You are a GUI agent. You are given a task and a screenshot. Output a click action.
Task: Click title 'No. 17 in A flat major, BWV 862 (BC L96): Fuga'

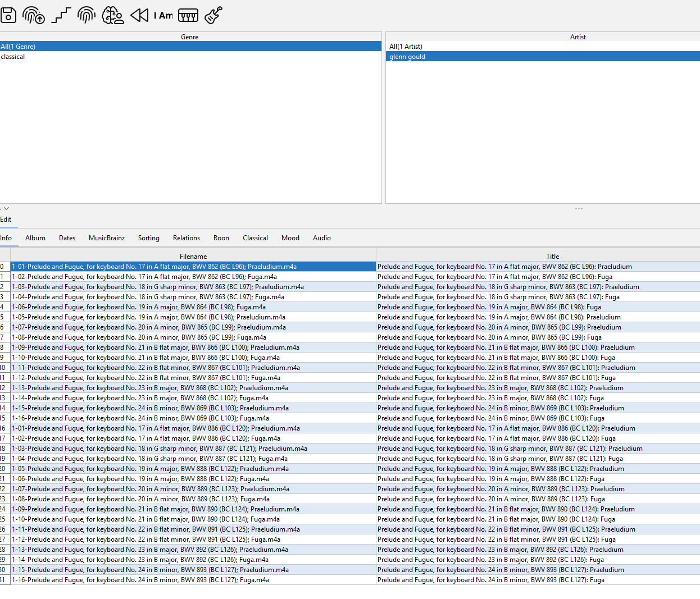(x=538, y=277)
